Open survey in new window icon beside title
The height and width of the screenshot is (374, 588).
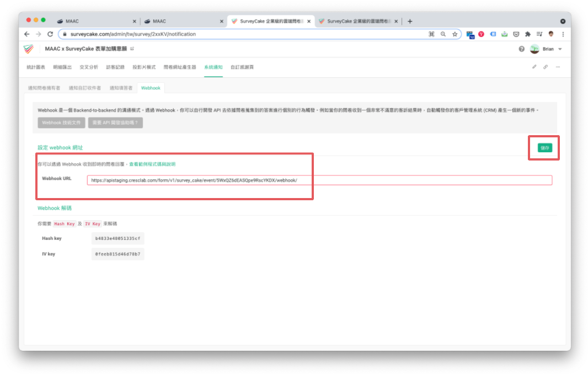(132, 49)
